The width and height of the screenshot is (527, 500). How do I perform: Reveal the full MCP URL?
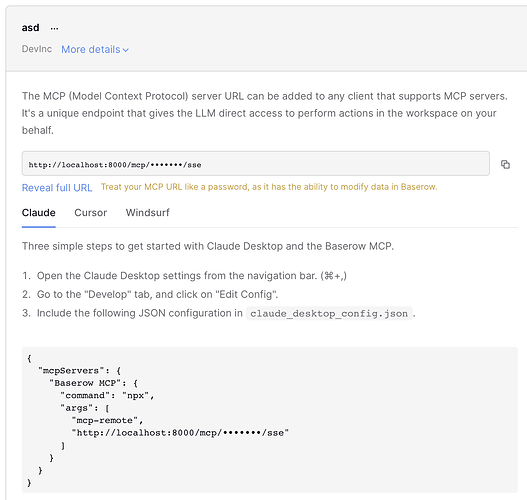pos(57,188)
